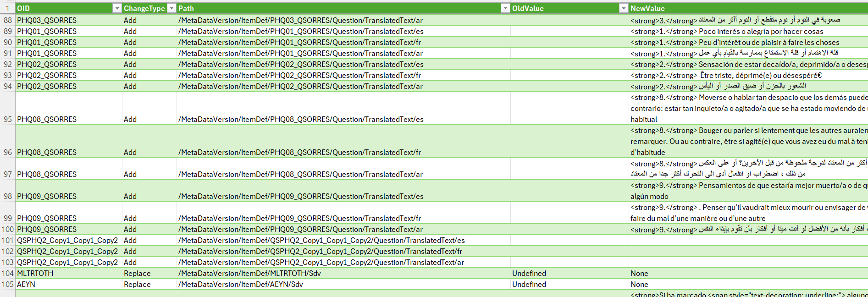Click the QSPHQ2_Copy1_Copy1_Copy2 cell in row 101
The image size is (868, 297).
[x=67, y=240]
